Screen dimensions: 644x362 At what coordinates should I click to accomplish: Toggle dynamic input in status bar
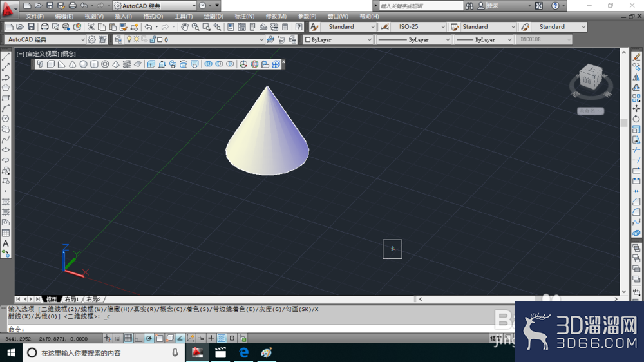click(x=201, y=338)
